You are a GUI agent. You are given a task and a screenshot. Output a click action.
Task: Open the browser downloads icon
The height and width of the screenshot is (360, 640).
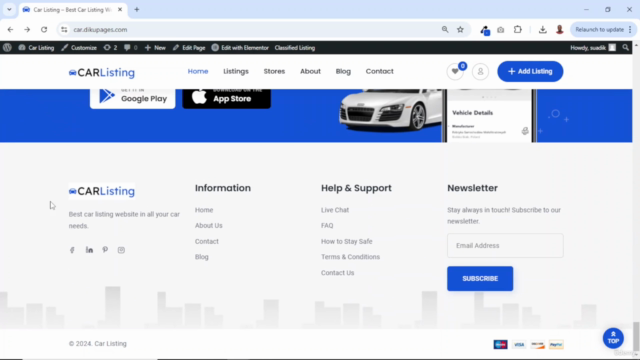pos(542,29)
